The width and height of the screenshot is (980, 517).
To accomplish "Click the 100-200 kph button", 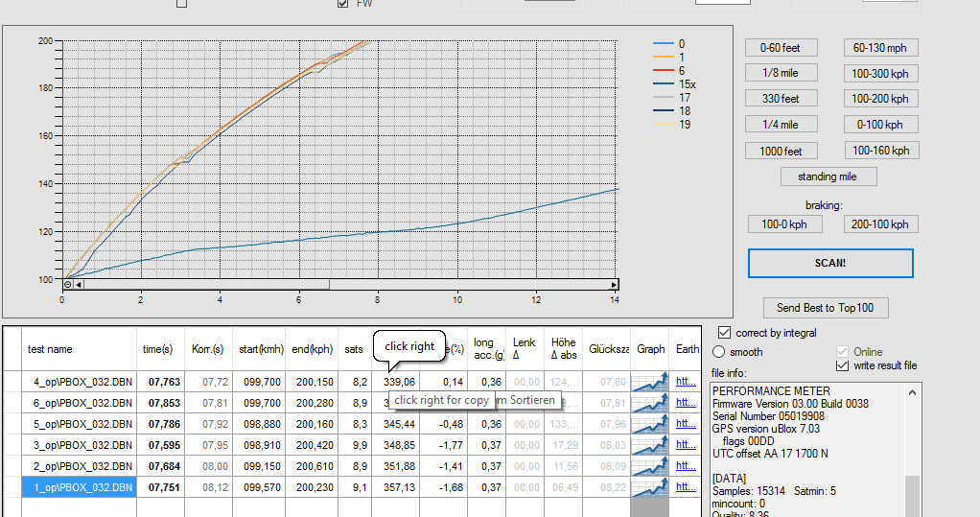I will pyautogui.click(x=880, y=98).
